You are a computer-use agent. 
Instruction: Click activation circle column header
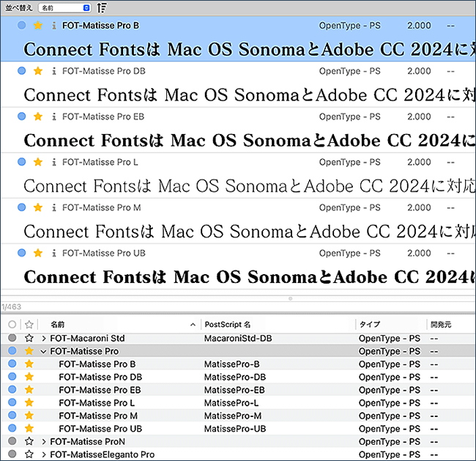[12, 325]
